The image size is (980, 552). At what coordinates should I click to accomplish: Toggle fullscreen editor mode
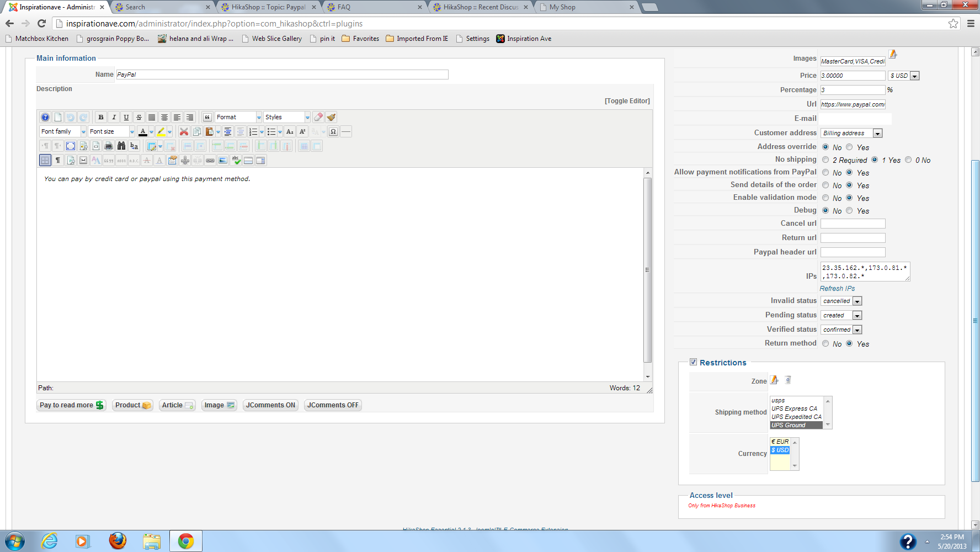coord(71,146)
